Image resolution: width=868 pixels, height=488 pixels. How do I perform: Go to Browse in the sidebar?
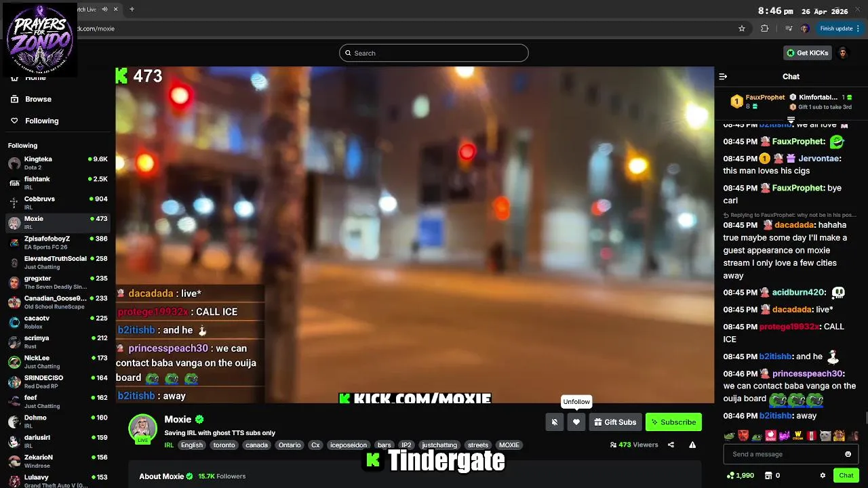38,99
